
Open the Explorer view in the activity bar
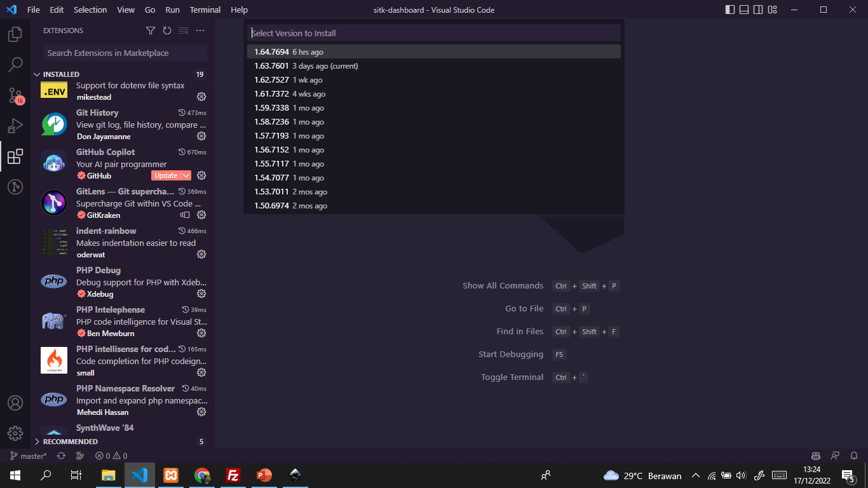[x=15, y=34]
